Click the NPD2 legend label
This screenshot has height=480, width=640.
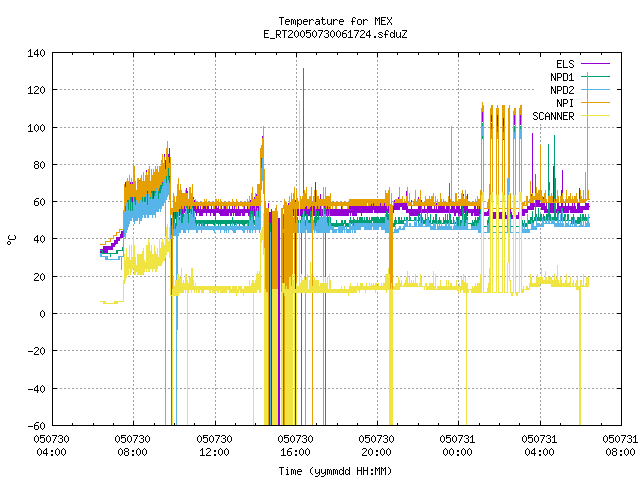[562, 90]
